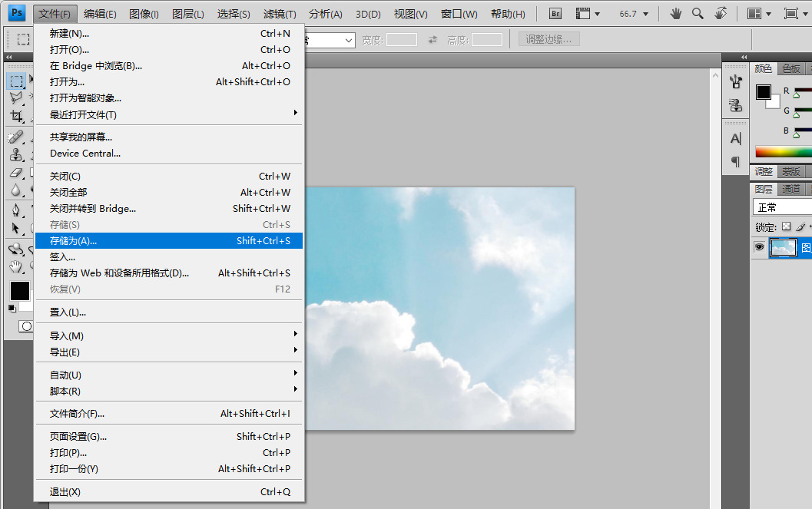
Task: Open the 66.7 zoom level dropdown
Action: click(x=635, y=14)
